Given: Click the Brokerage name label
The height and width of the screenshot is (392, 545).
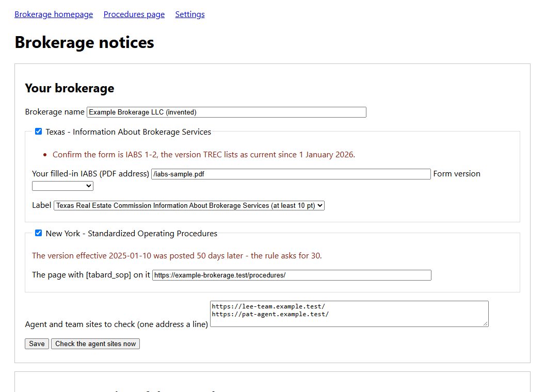Looking at the screenshot, I should point(55,112).
